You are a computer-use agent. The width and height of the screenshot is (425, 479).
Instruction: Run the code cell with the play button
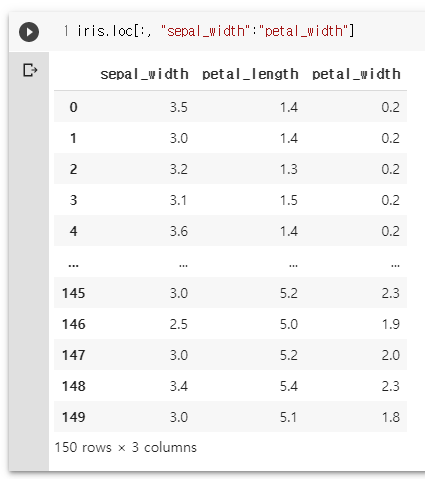tap(29, 32)
